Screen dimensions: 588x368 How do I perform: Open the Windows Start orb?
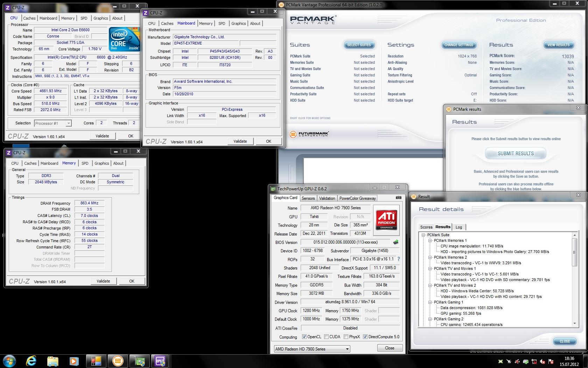[x=9, y=361]
